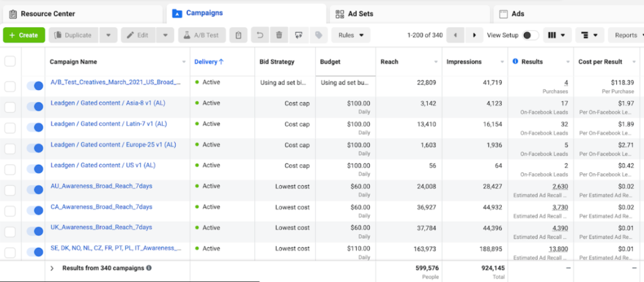This screenshot has height=282, width=644.
Task: Click the export icon beside the trash
Action: click(x=299, y=35)
